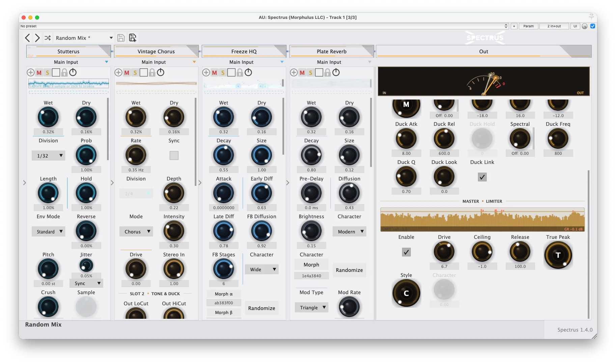This screenshot has width=616, height=364.
Task: Toggle the Vintage Chorus Sync checkbox
Action: [x=174, y=156]
